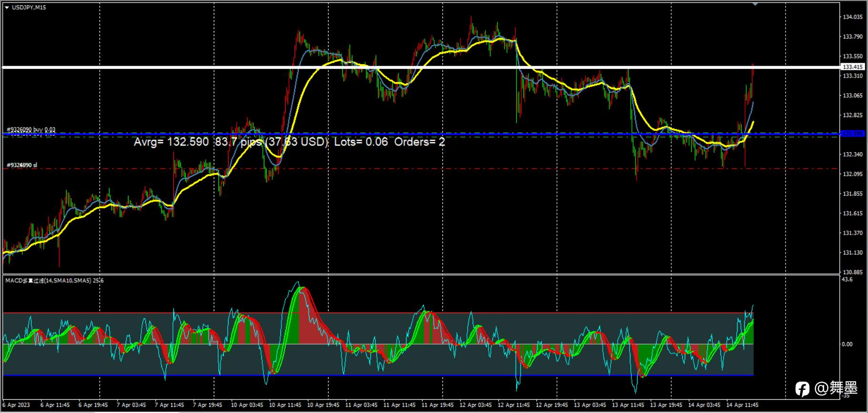Click the #9326090 buy 0.03 order label
868x413 pixels.
click(x=31, y=129)
